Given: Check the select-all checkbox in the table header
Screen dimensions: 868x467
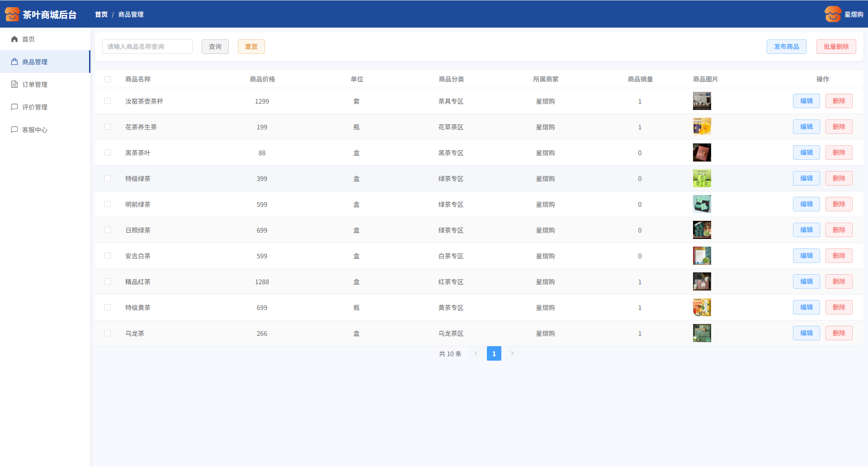Looking at the screenshot, I should point(108,79).
